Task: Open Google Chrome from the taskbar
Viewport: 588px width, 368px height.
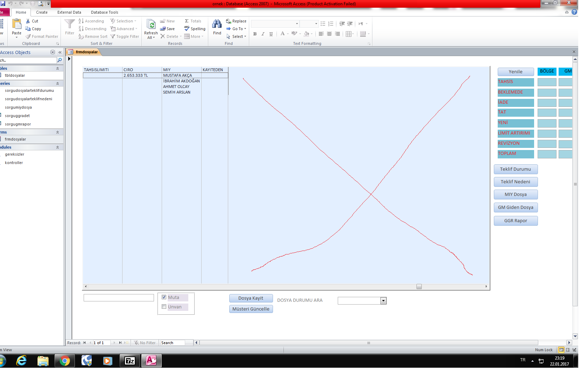Action: tap(64, 360)
